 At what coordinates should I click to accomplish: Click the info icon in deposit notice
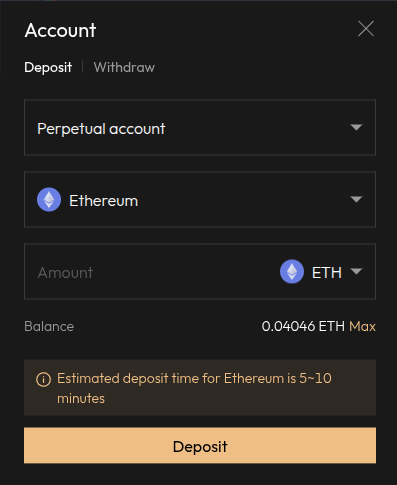coord(43,379)
